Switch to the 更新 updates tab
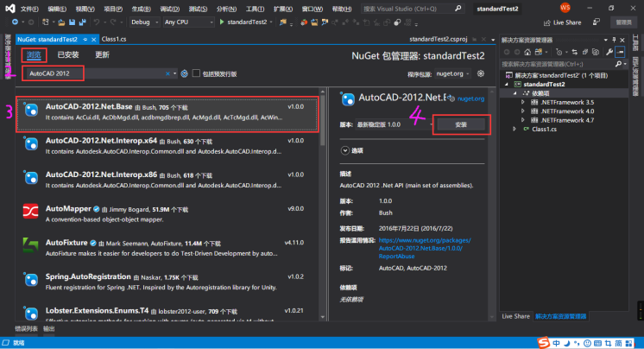Screen dimensions: 644x349 click(102, 54)
